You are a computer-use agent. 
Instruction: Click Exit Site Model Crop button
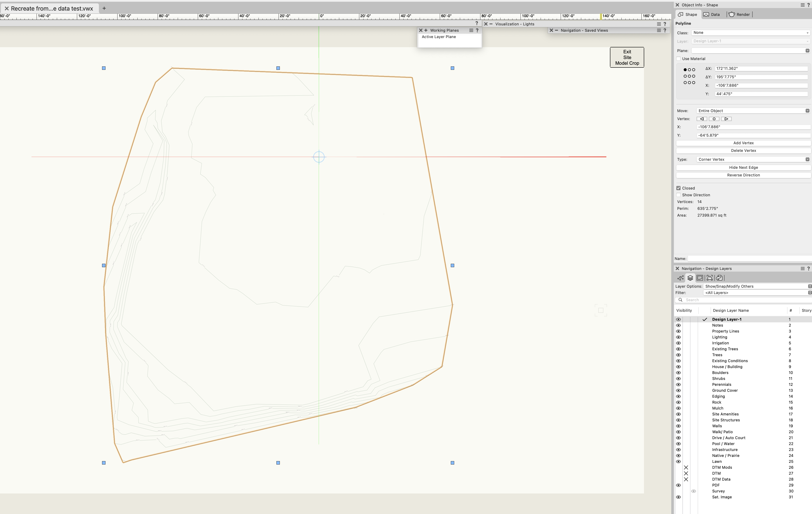627,57
